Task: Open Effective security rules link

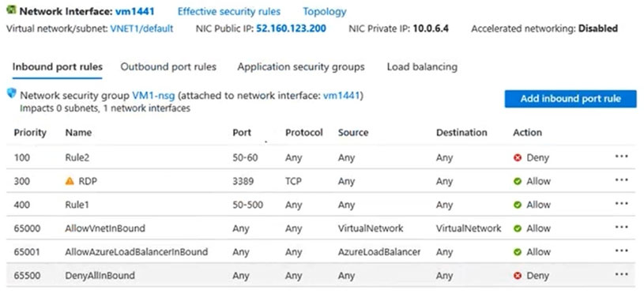Action: point(229,12)
